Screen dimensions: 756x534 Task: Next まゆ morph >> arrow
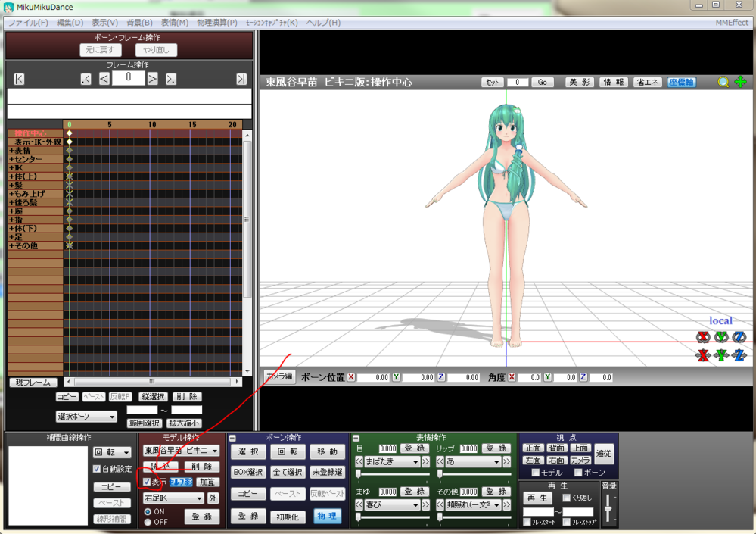(426, 505)
